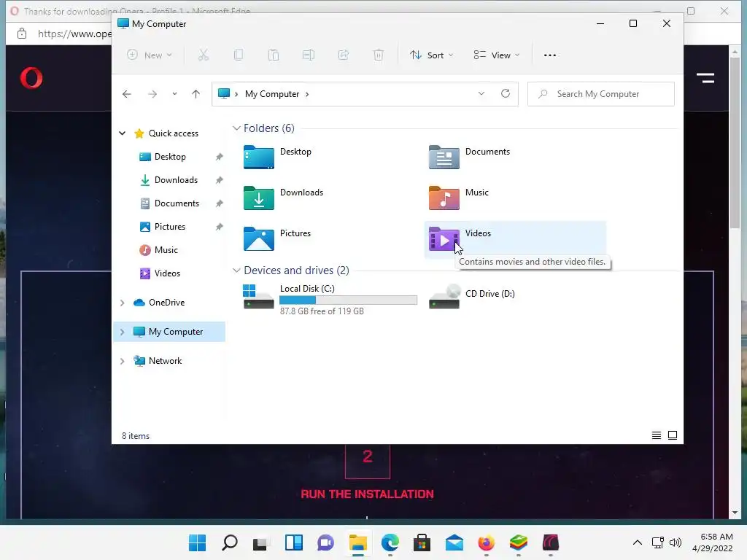The height and width of the screenshot is (560, 747).
Task: Click the Local Disk C: usage bar
Action: tap(348, 300)
